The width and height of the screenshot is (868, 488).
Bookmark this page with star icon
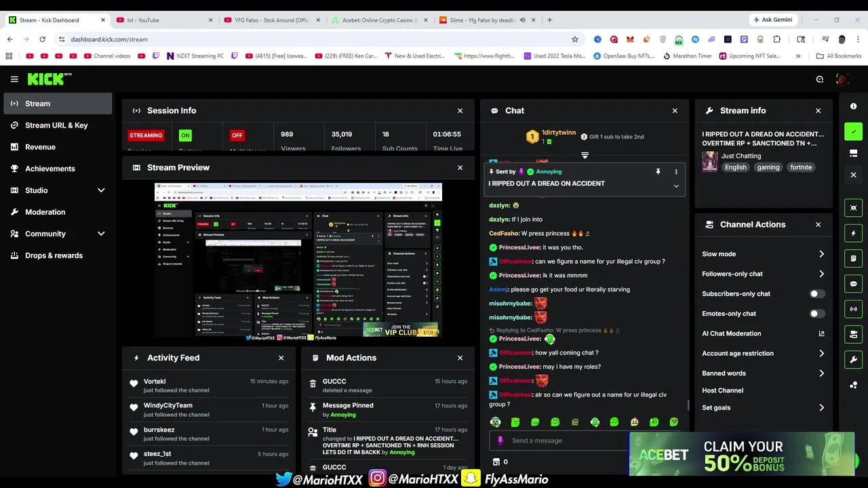[575, 39]
